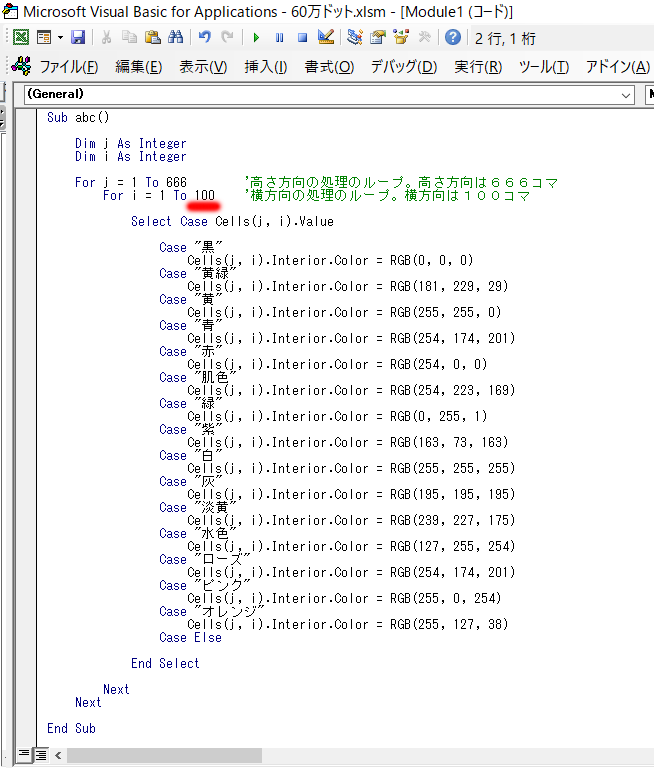Screen dimensions: 654x768
Task: Click the Case "ローズ" line
Action: pyautogui.click(x=205, y=559)
